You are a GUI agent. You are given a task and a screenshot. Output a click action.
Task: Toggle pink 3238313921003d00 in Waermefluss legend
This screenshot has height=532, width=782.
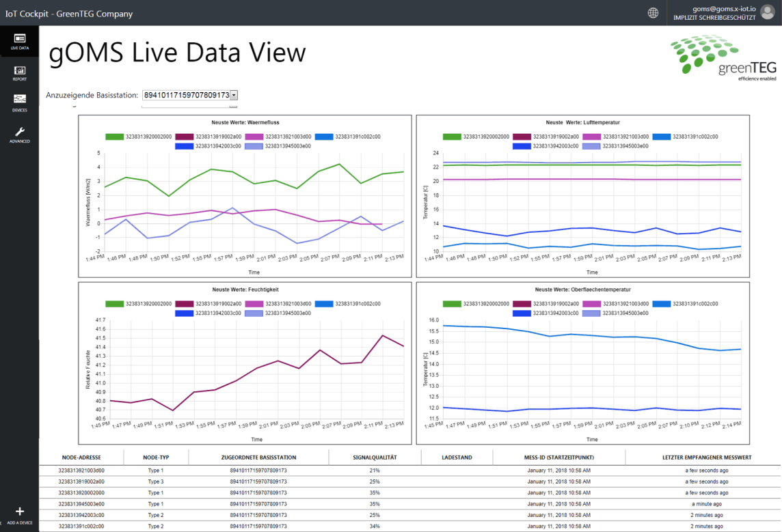click(x=278, y=137)
